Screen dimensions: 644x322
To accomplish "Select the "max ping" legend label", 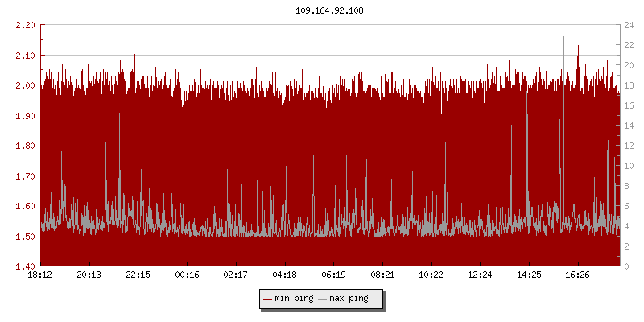I will coord(349,299).
